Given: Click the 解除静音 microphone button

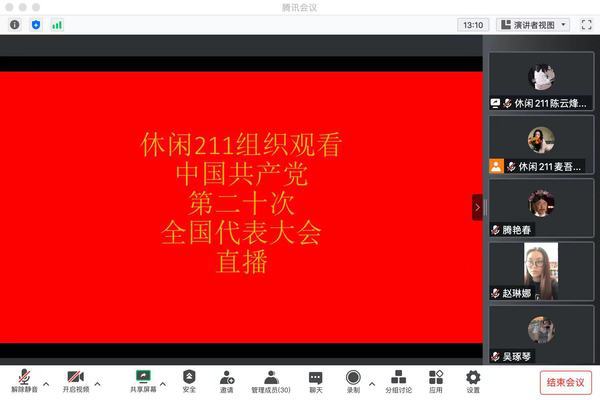Looking at the screenshot, I should click(23, 380).
